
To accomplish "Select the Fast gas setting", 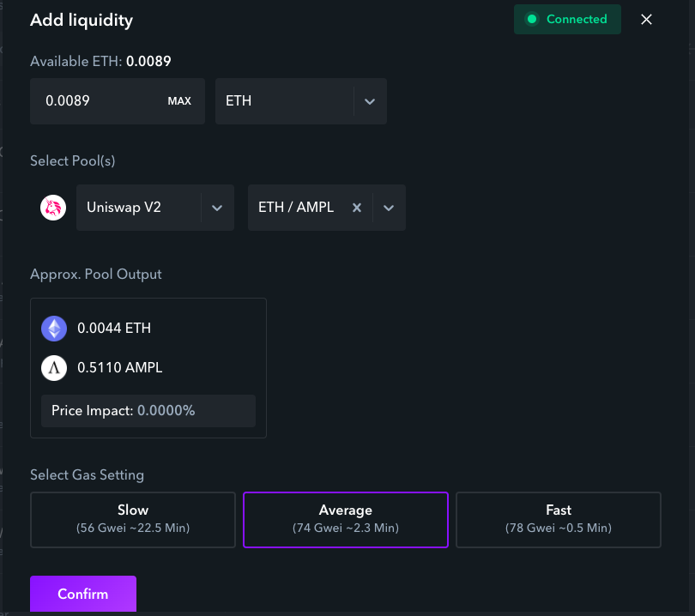I will coord(559,519).
